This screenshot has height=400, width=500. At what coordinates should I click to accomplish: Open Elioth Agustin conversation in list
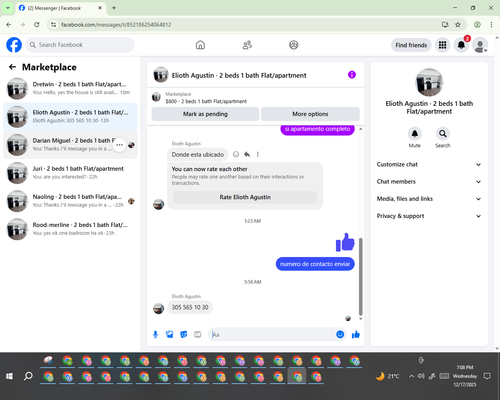click(x=70, y=117)
